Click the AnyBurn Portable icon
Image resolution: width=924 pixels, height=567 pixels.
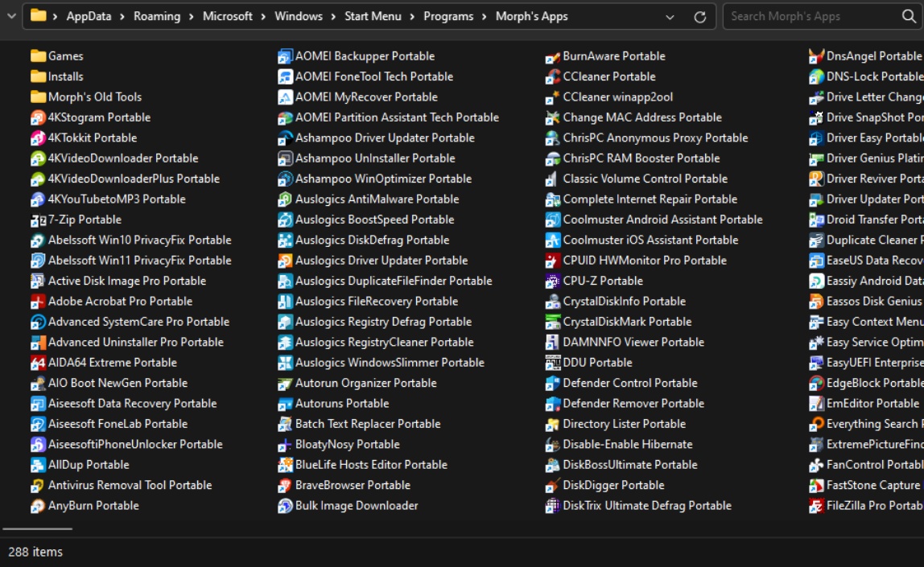click(38, 506)
